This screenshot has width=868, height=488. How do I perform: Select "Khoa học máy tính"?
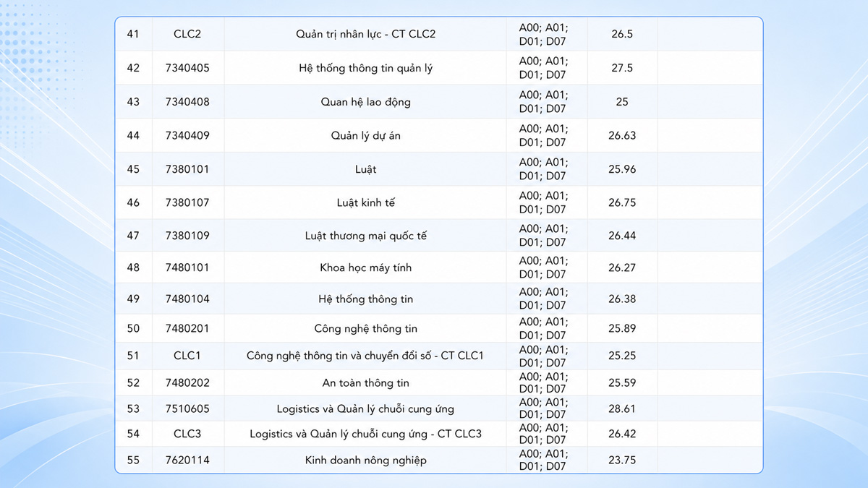tap(366, 267)
